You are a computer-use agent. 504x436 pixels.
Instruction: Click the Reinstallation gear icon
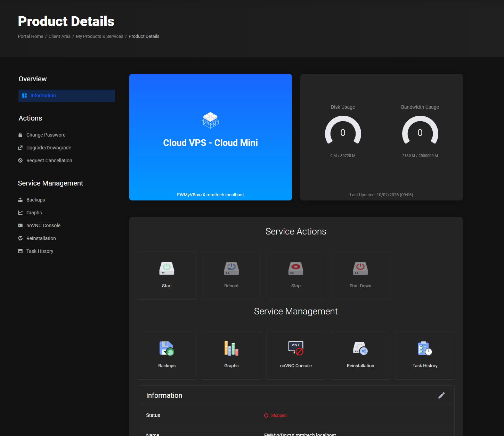(360, 348)
